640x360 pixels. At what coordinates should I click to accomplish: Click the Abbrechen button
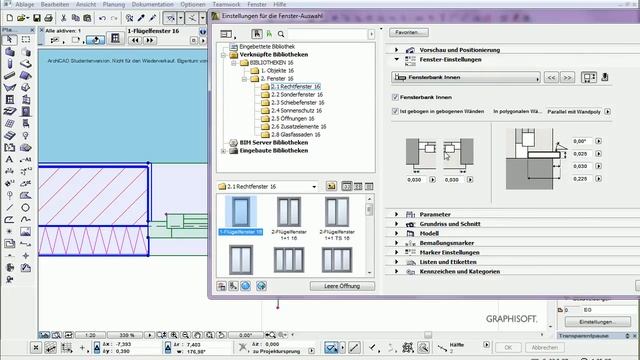pos(544,348)
